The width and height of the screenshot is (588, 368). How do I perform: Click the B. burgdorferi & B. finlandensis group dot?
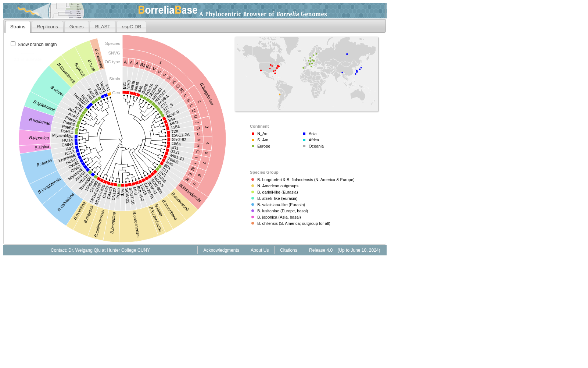(253, 180)
